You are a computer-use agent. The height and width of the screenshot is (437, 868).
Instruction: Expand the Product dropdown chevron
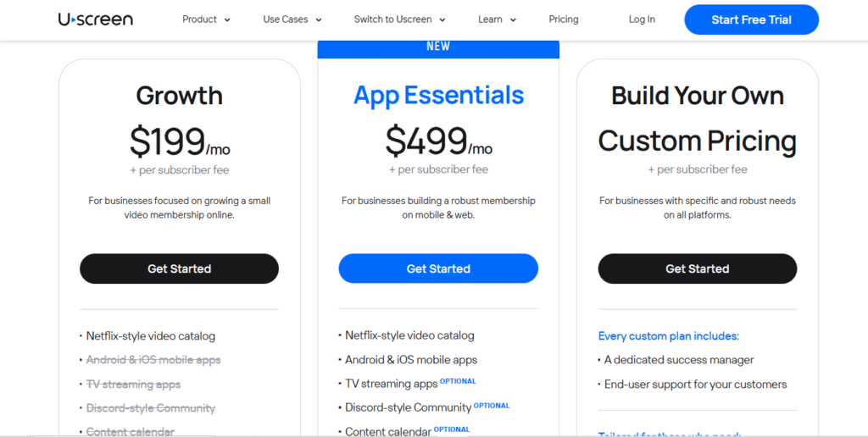click(227, 20)
